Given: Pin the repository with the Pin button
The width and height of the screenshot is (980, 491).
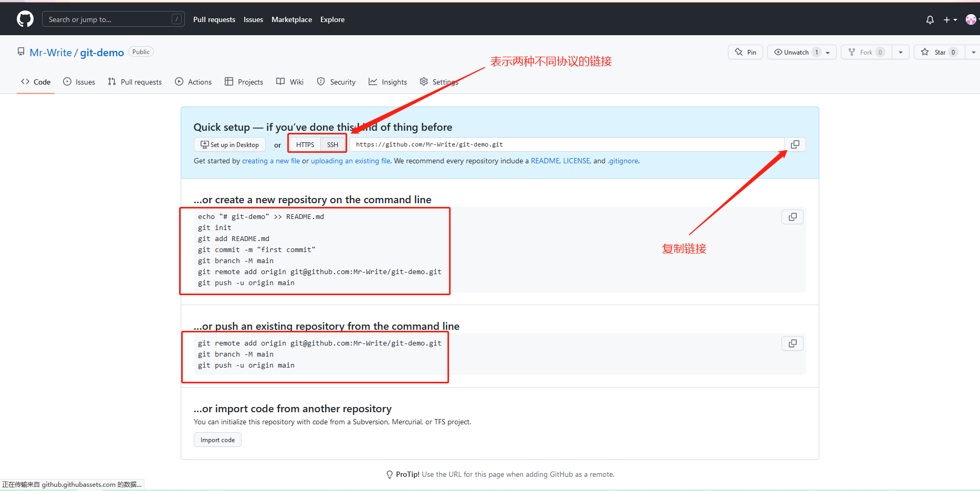Looking at the screenshot, I should point(745,52).
